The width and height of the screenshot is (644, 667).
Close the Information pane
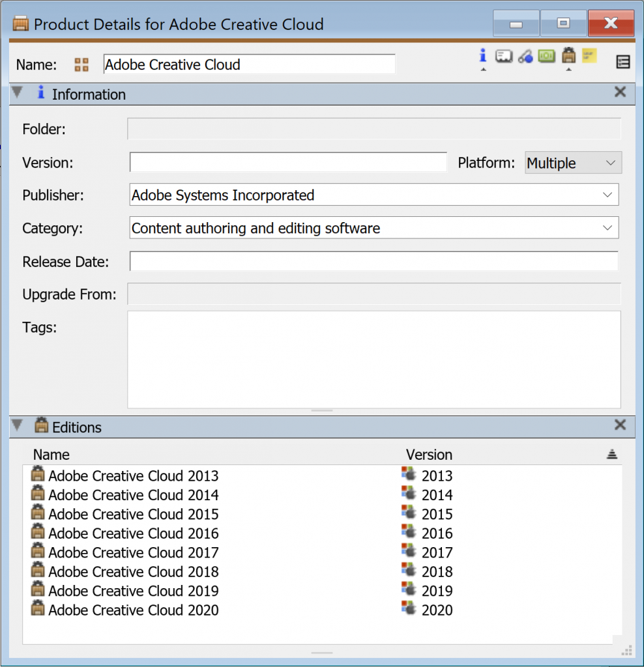pos(620,92)
